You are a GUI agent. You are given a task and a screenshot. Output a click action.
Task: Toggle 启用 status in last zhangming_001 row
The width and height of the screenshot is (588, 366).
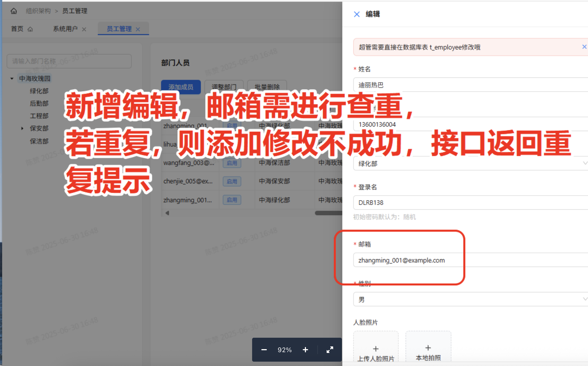pos(232,200)
